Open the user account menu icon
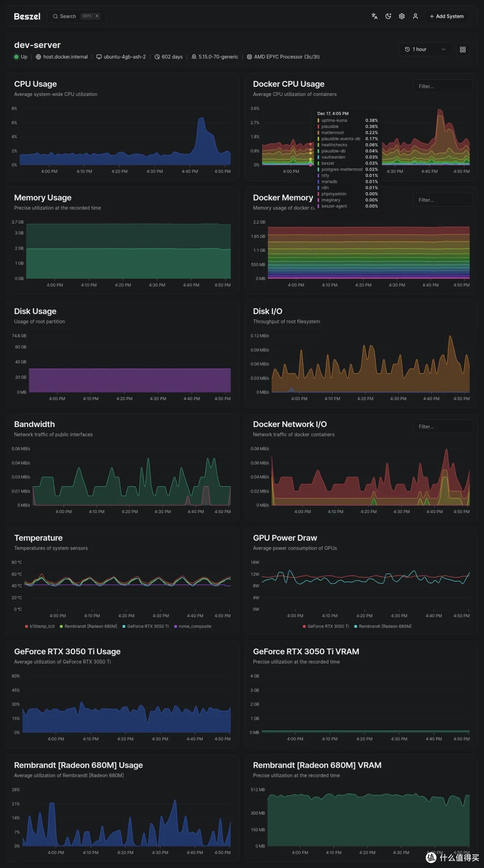 point(415,16)
